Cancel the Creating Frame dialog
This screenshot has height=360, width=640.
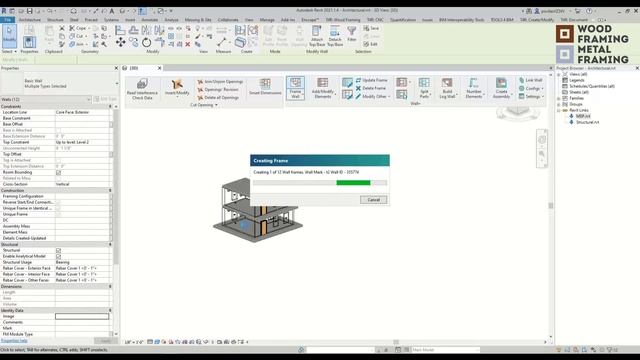[373, 200]
